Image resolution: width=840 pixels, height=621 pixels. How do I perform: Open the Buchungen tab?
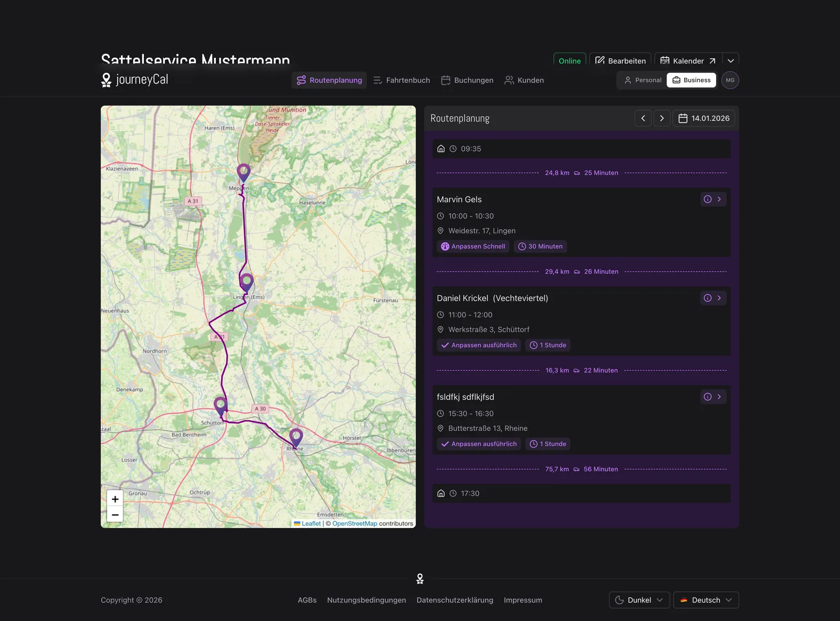467,80
